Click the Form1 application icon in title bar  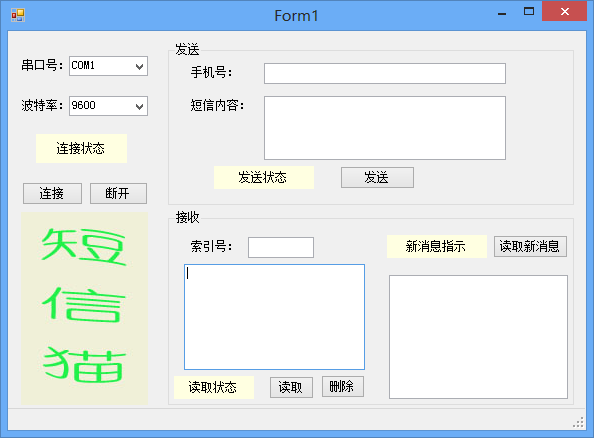tap(18, 15)
